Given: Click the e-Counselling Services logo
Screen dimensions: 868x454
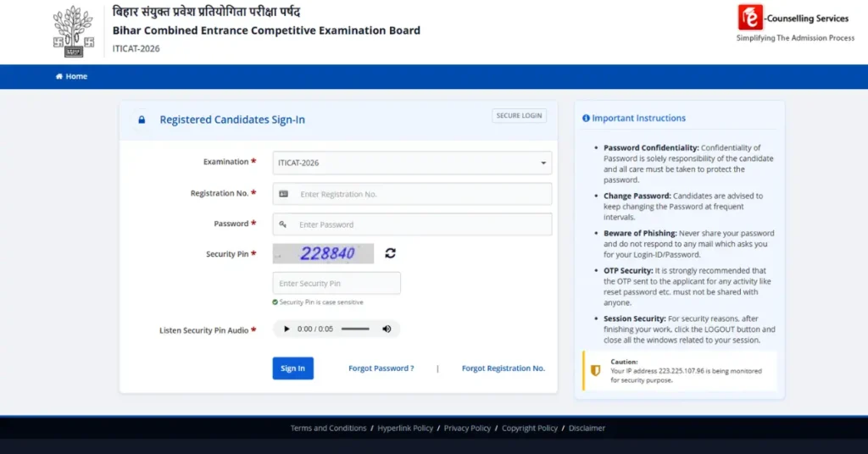Looking at the screenshot, I should point(795,23).
